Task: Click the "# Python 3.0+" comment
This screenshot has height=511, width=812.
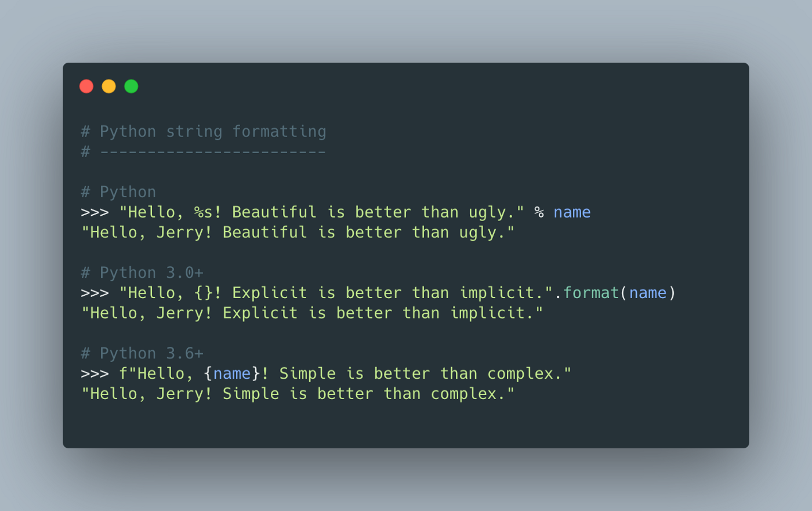Action: pyautogui.click(x=142, y=273)
